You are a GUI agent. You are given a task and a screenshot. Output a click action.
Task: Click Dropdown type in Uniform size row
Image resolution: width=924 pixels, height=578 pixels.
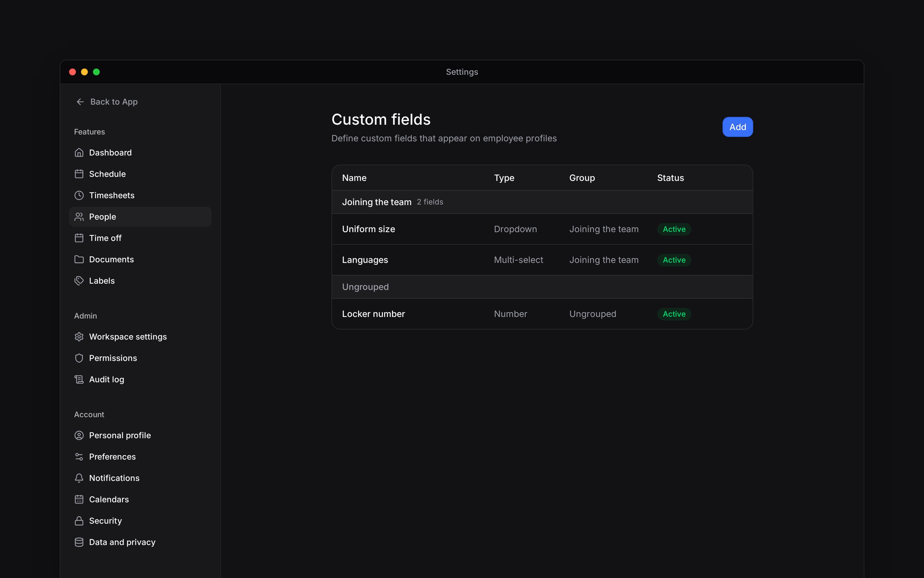coord(515,229)
